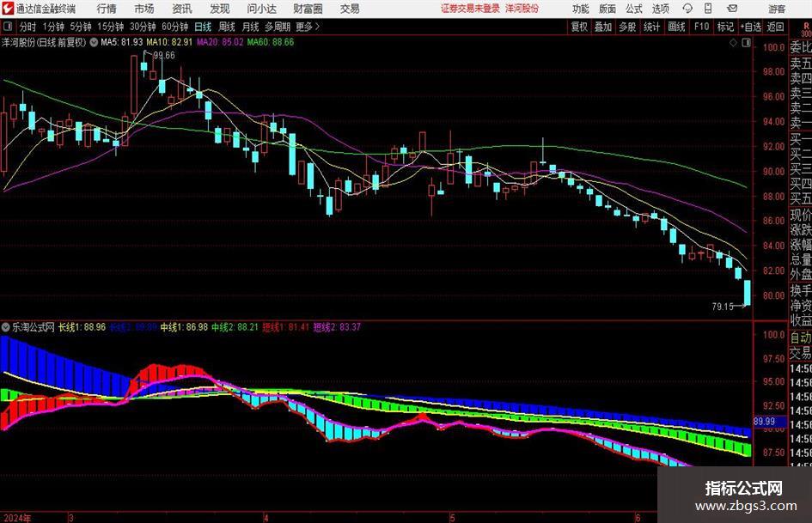This screenshot has height=523, width=812.
Task: Switch to 分时 period tab
Action: [x=28, y=27]
